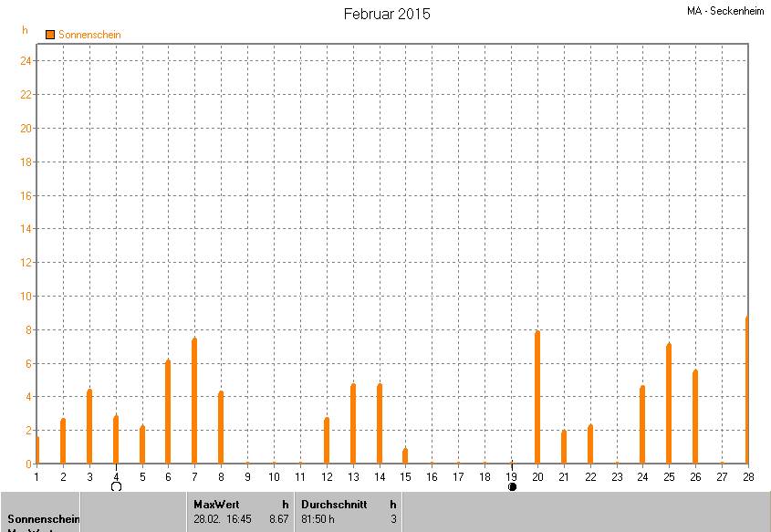Select the sunshine bar for day 20

[537, 398]
